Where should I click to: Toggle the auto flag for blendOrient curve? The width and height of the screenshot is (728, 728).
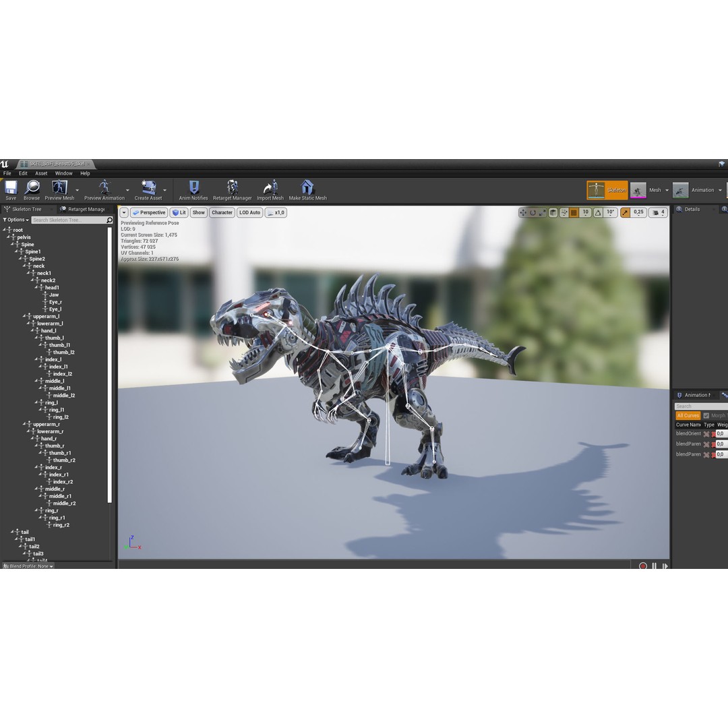click(714, 434)
